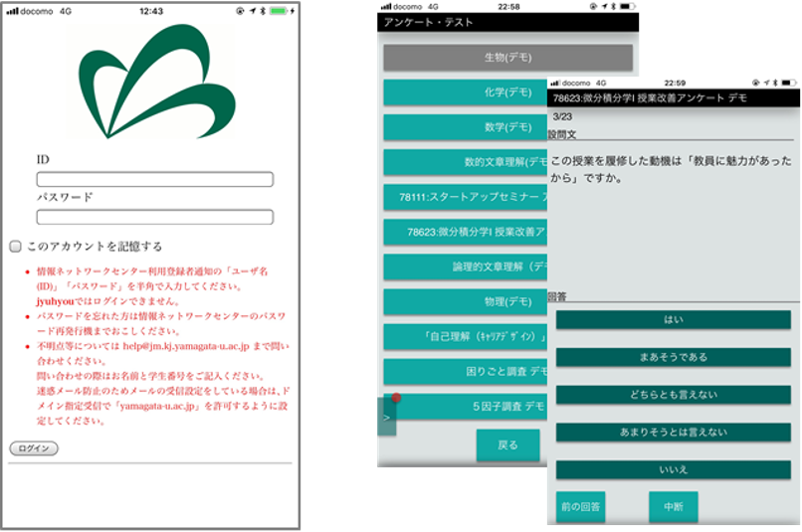Open 78623:微分積分学I 授業改善 survey in list
The image size is (802, 532).
(466, 232)
